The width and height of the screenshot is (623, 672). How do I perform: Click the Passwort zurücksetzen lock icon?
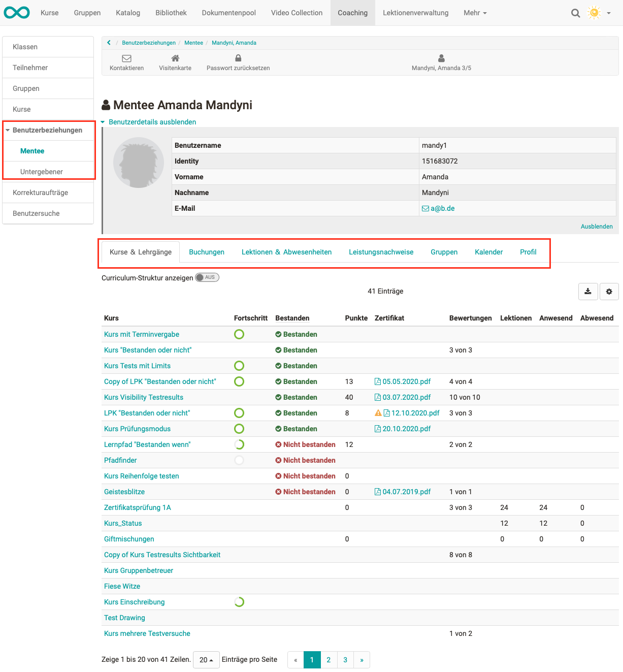(238, 58)
